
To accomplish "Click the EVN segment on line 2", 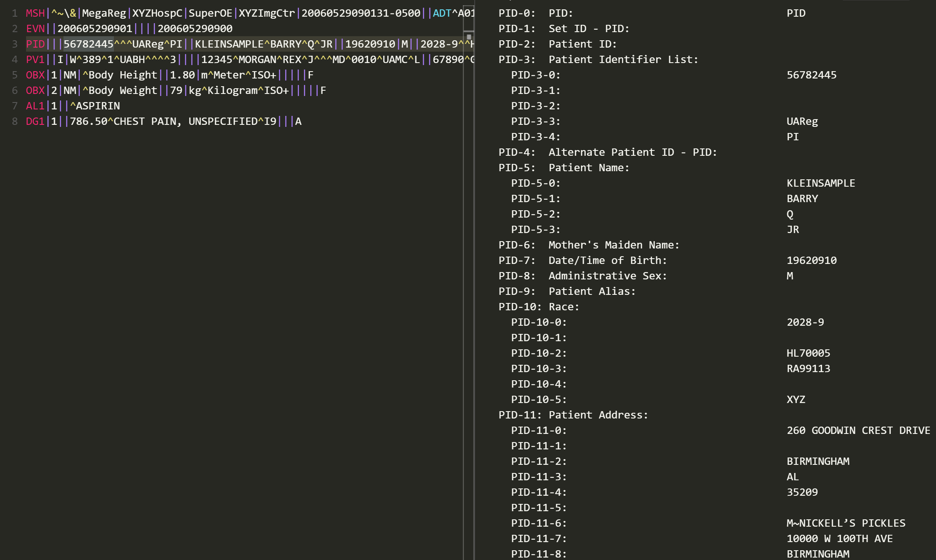I will click(x=35, y=28).
